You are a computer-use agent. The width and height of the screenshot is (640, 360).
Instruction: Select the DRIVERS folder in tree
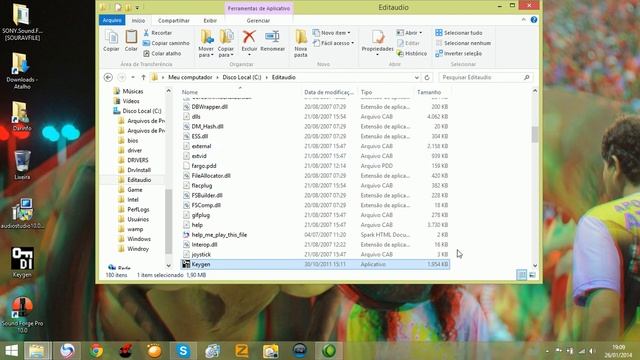(x=138, y=160)
